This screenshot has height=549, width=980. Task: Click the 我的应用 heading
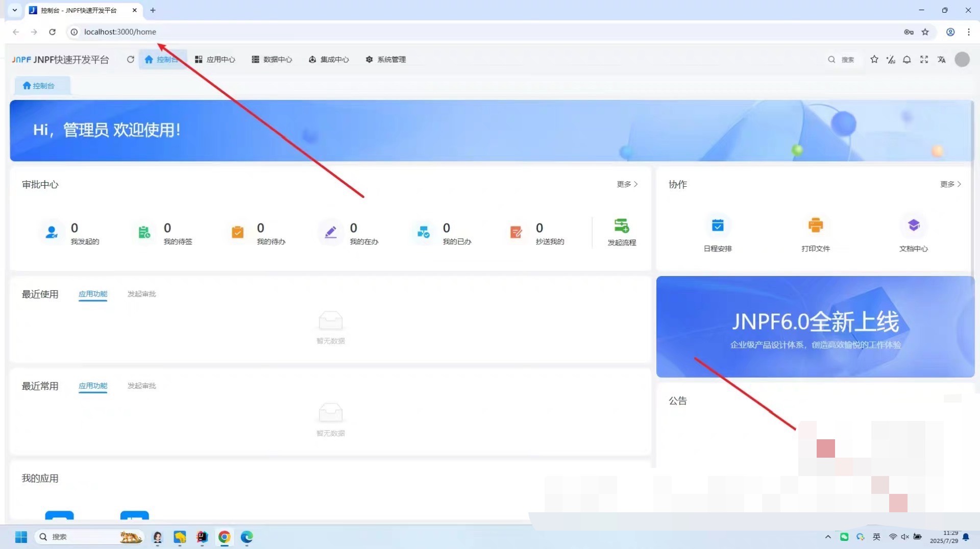pyautogui.click(x=40, y=479)
